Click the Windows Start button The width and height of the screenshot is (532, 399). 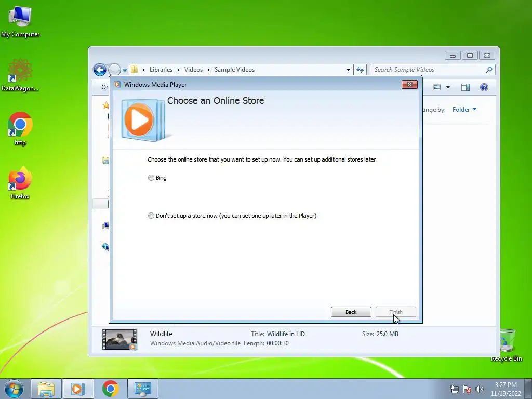tap(14, 389)
